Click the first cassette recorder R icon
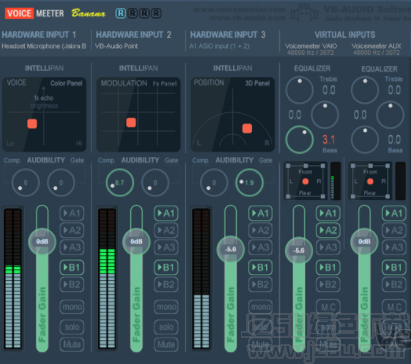This screenshot has height=364, width=411. click(121, 13)
